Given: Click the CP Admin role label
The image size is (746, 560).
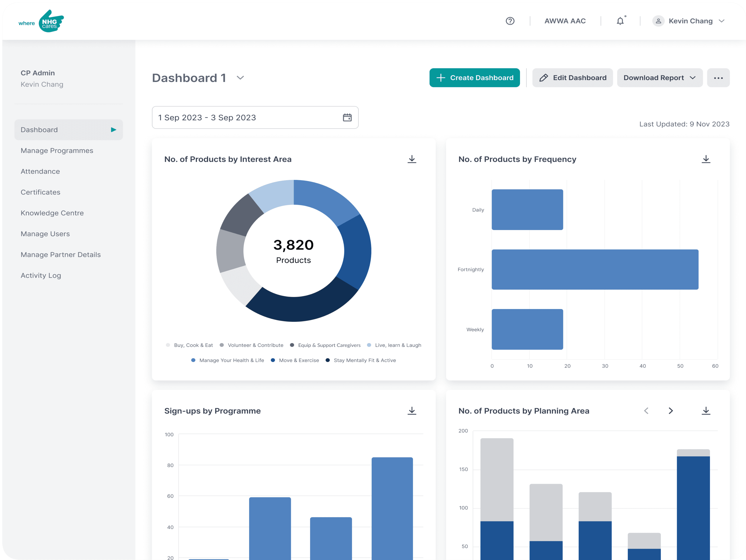Looking at the screenshot, I should tap(38, 73).
